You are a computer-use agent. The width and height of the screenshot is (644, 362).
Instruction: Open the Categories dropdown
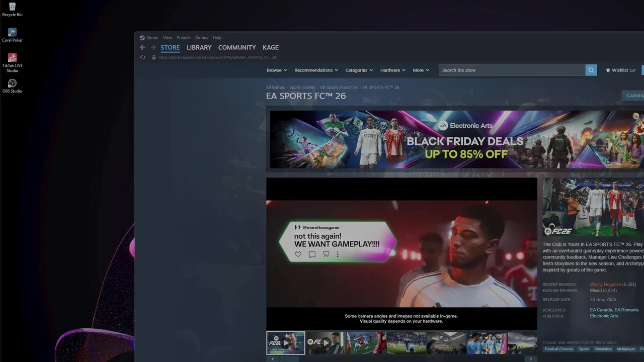359,70
